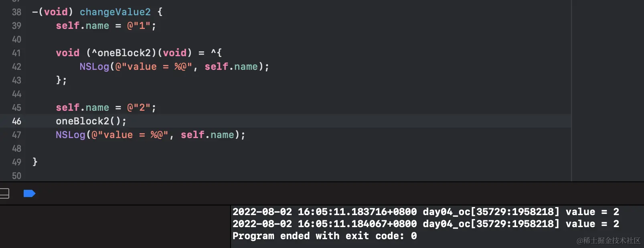
Task: Click line number 47 in gutter
Action: pos(16,135)
